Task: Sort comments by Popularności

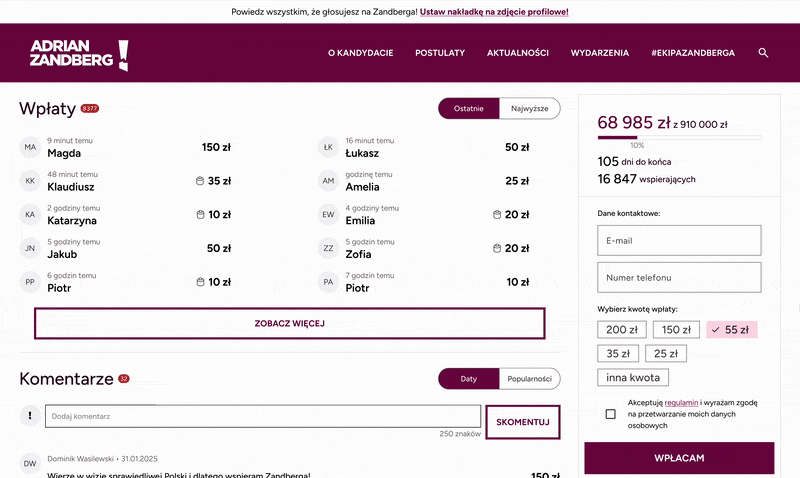Action: 530,379
